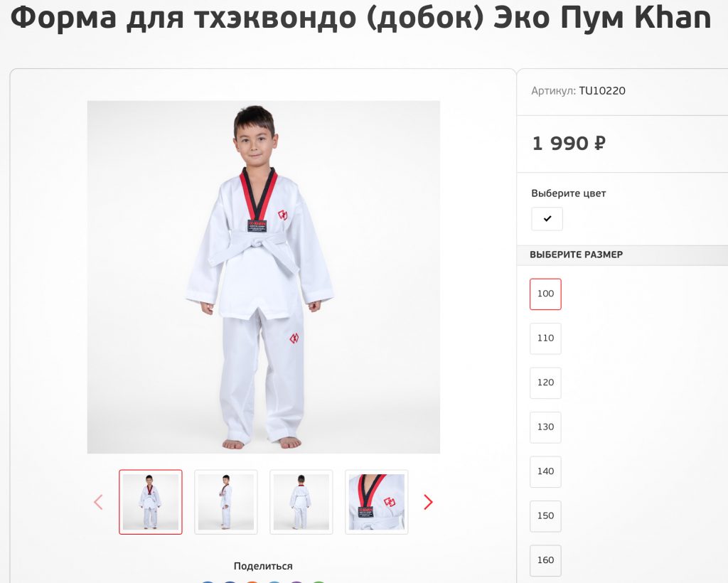Click the Поделиться share label
The height and width of the screenshot is (583, 728).
click(x=263, y=566)
